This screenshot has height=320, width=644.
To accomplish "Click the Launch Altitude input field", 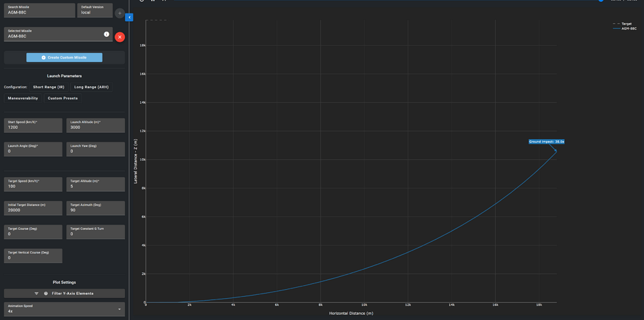I will [x=96, y=126].
